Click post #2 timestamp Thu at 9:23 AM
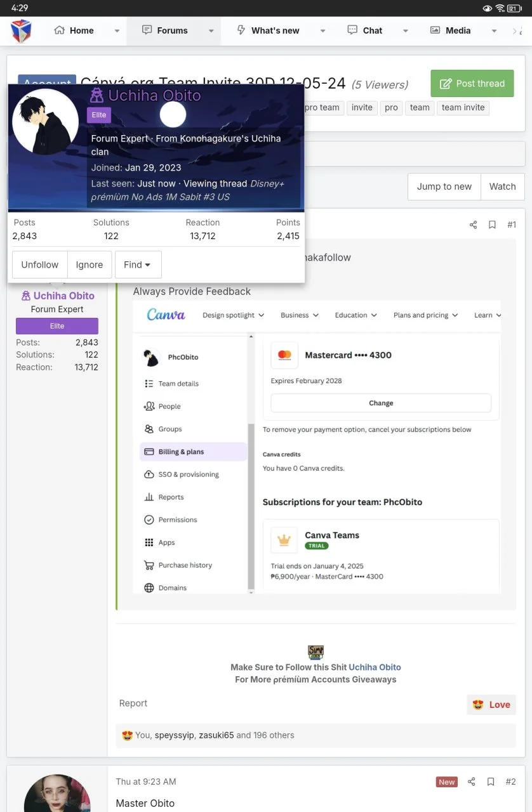 click(146, 782)
